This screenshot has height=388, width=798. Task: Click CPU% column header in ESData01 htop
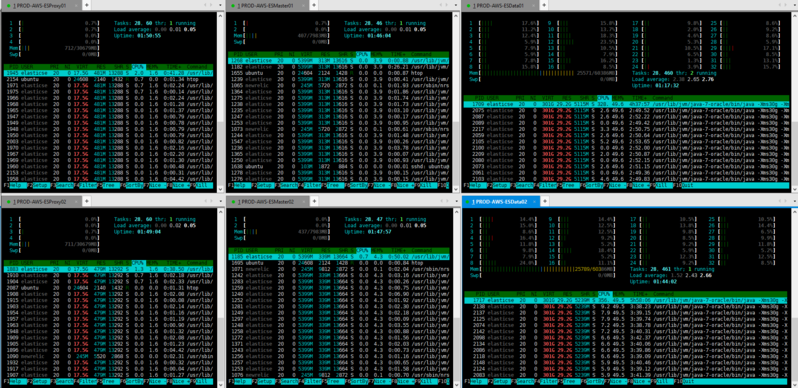[603, 98]
